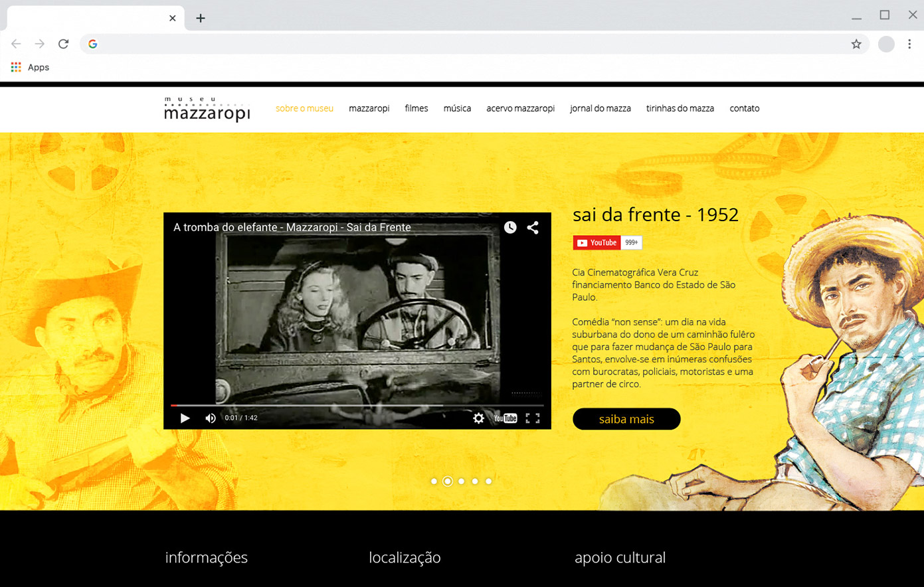Image resolution: width=924 pixels, height=587 pixels.
Task: Click the 0:01 / 1:42 time display
Action: [x=241, y=418]
